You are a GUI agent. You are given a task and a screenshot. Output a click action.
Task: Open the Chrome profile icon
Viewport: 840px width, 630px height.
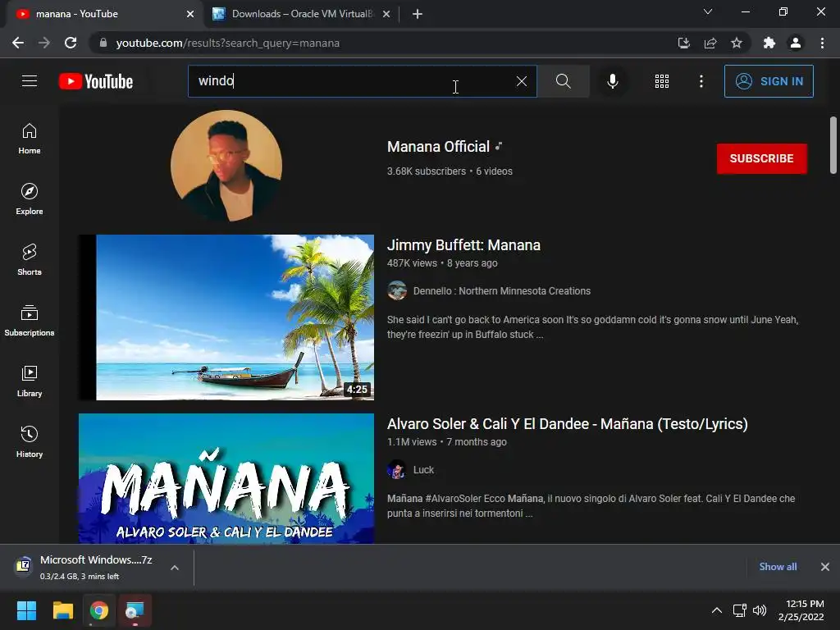click(796, 43)
